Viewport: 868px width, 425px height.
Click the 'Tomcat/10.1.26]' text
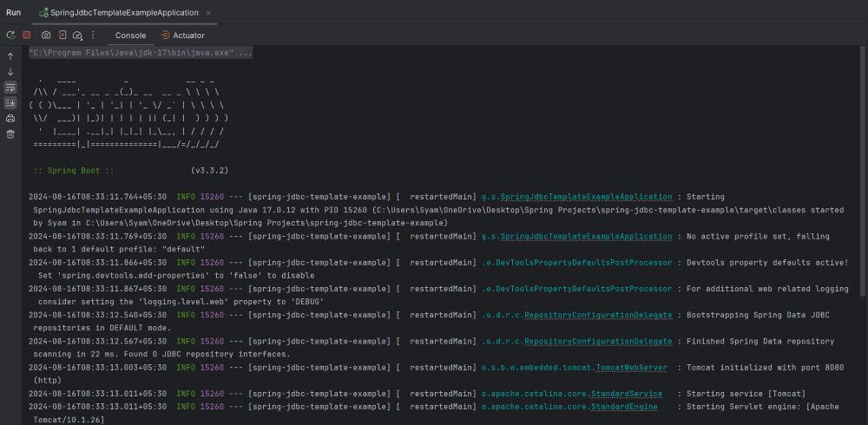pyautogui.click(x=69, y=420)
